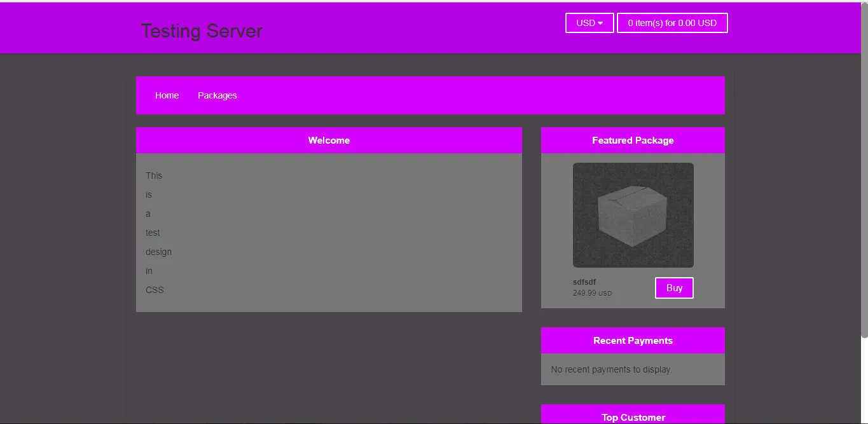This screenshot has height=424, width=868.
Task: Open the cart showing 0 item(s)
Action: click(672, 23)
